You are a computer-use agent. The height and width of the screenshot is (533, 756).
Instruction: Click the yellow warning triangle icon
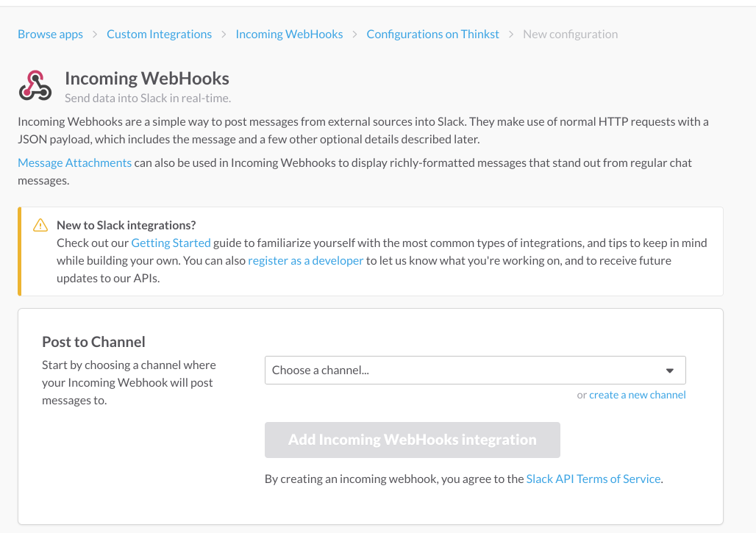[x=40, y=226]
